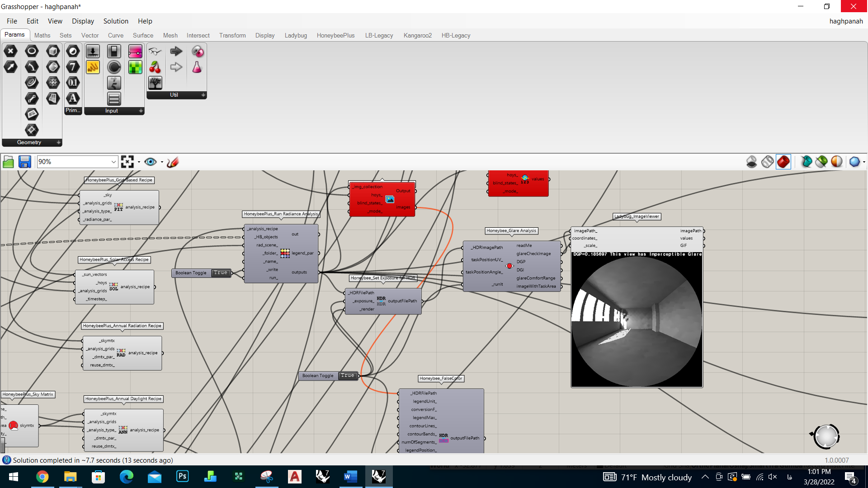The height and width of the screenshot is (488, 868).
Task: Click the Zoom Extents toolbar icon
Action: click(x=127, y=162)
